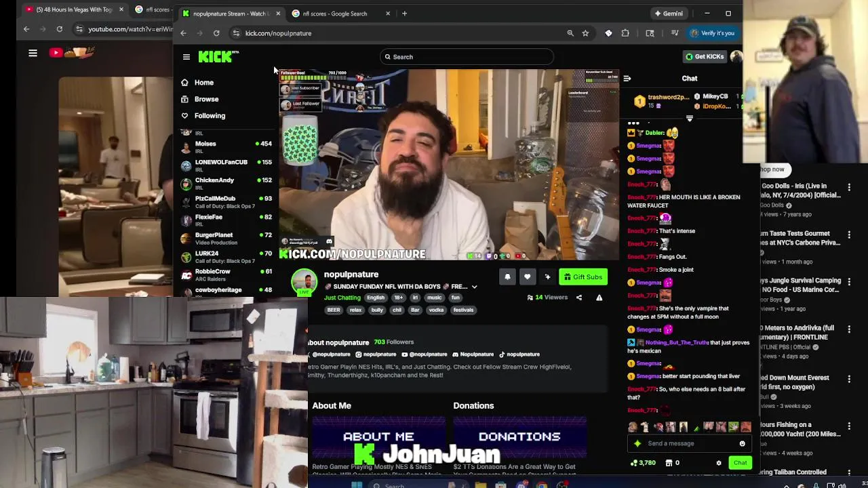Click the share icon beside viewers count
The height and width of the screenshot is (488, 868).
pyautogui.click(x=579, y=298)
